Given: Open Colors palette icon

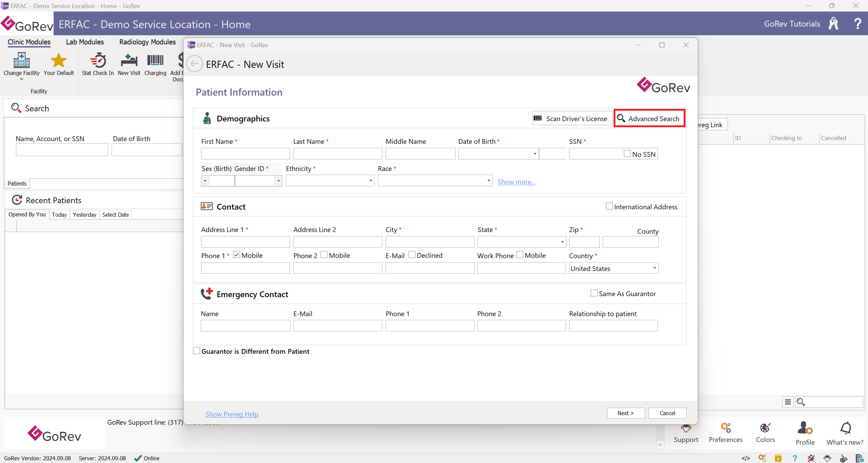Looking at the screenshot, I should click(x=765, y=428).
